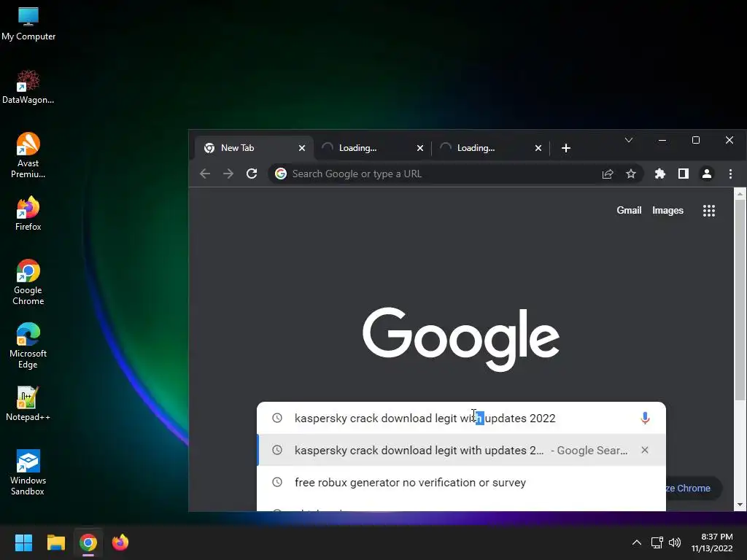The height and width of the screenshot is (560, 747).
Task: Open Google Chrome desktop shortcut
Action: [28, 282]
